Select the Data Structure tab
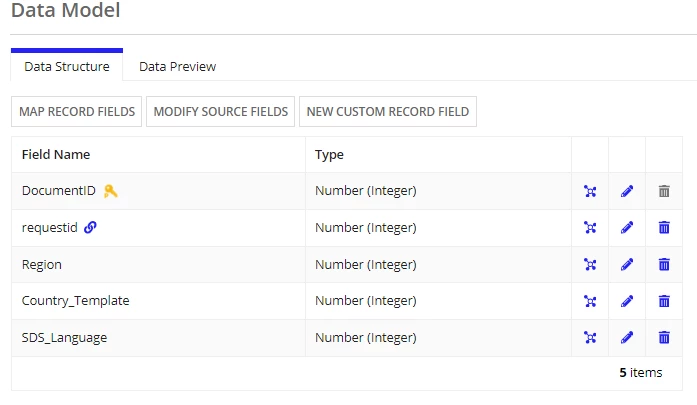Viewport: 697px width, 405px height. click(67, 67)
